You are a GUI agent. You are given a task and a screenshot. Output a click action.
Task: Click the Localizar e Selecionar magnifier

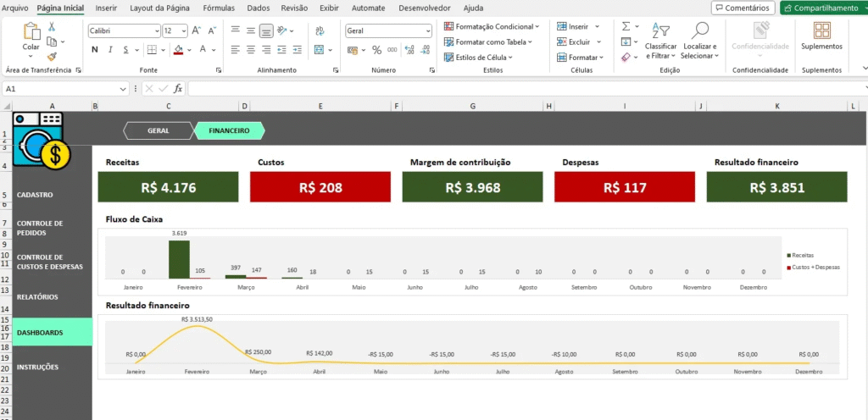[700, 31]
